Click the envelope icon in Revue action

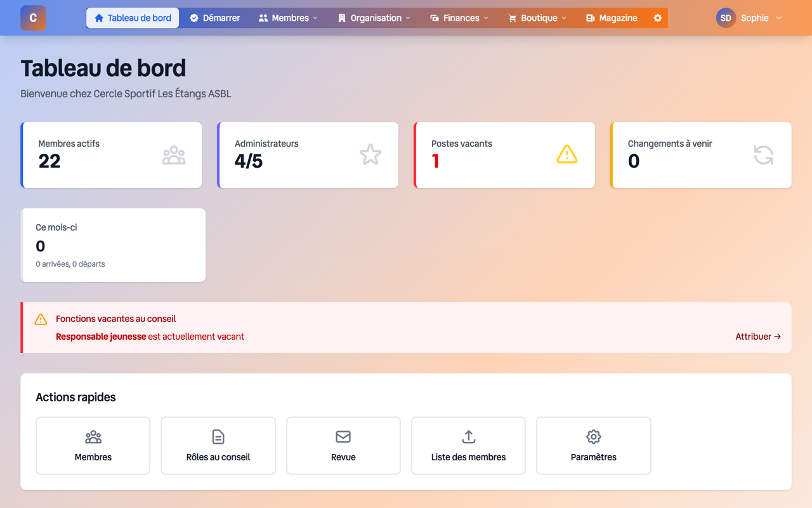[x=343, y=437]
